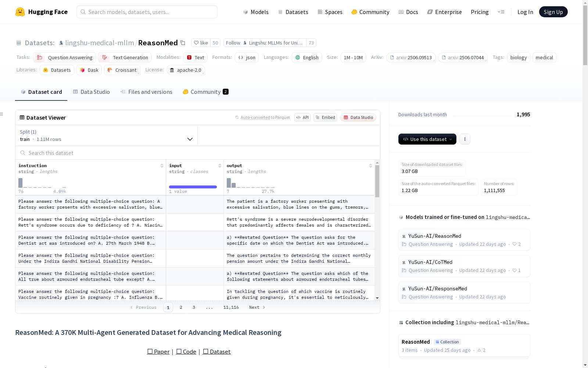The image size is (588, 368).
Task: Open the YuSun-AI/ReasonMed model
Action: click(x=464, y=240)
